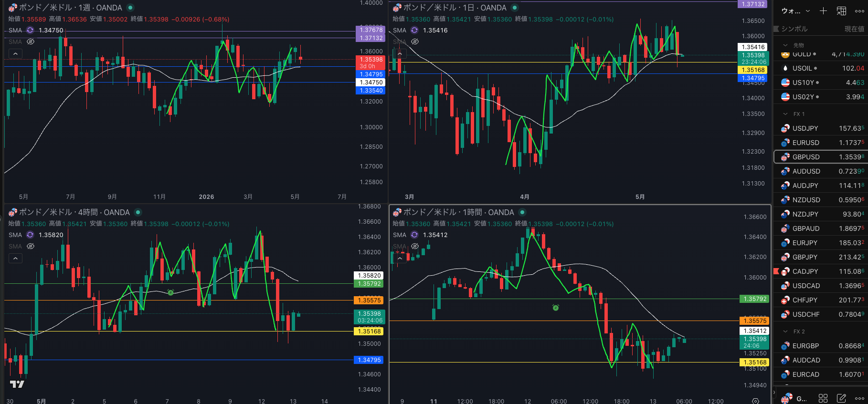
Task: Click the blue 1.34795 price label on 4-hour chart
Action: pyautogui.click(x=370, y=360)
